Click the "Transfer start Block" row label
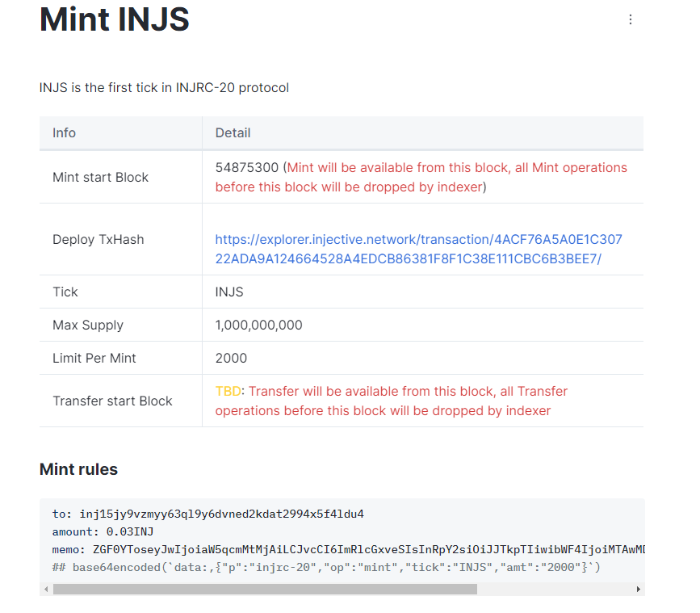Viewport: 700px width, 613px height. tap(112, 401)
